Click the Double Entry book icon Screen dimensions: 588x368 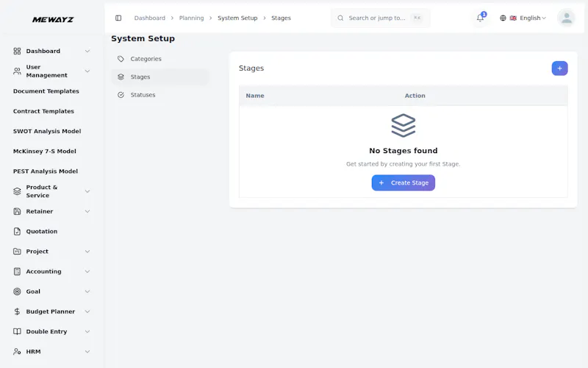[17, 332]
